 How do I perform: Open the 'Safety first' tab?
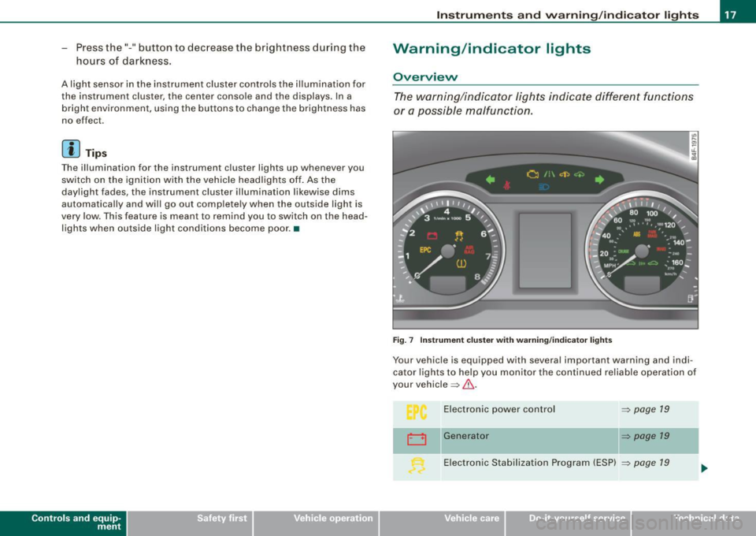[x=190, y=523]
